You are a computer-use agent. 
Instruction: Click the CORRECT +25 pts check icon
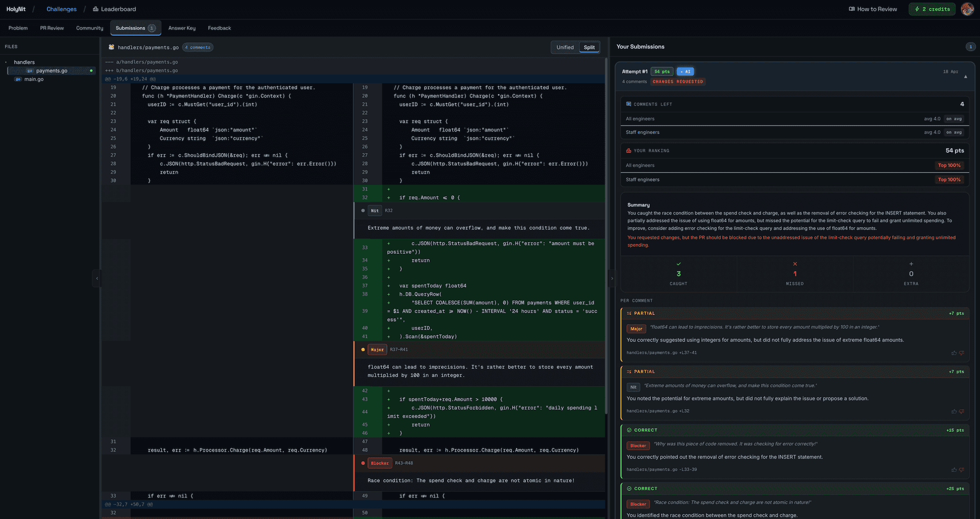click(629, 489)
